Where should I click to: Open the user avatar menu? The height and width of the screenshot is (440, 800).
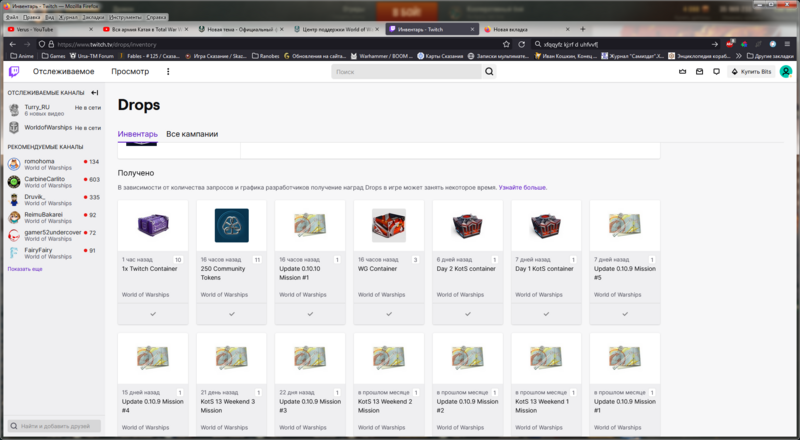pos(786,71)
